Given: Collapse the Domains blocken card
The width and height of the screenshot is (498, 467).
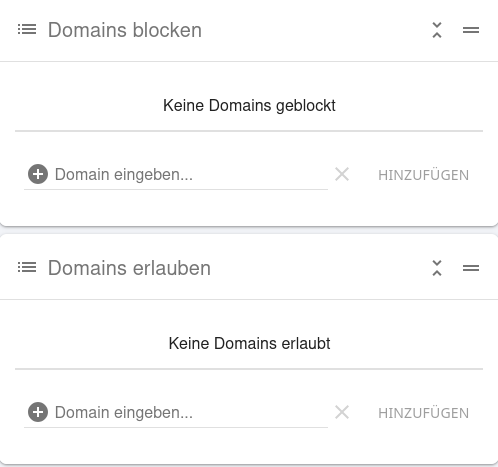Looking at the screenshot, I should tap(437, 30).
